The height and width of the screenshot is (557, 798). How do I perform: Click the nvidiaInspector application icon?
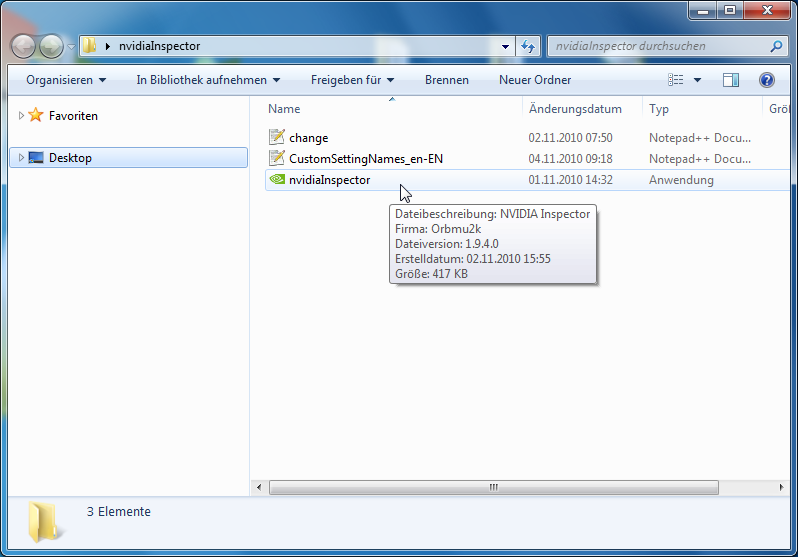pos(277,180)
